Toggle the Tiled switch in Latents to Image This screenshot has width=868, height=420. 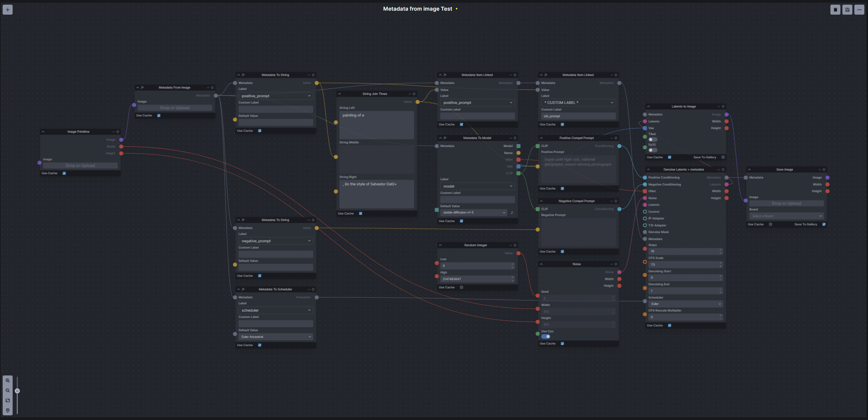point(652,139)
